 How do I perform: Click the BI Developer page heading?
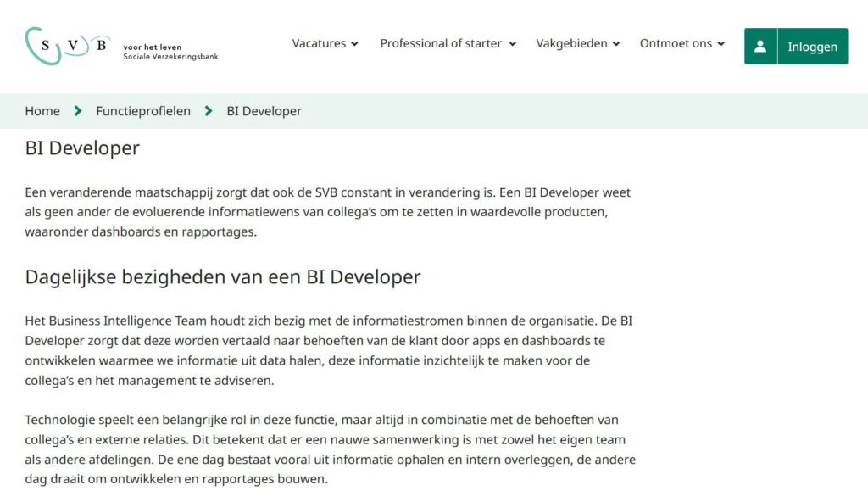82,148
